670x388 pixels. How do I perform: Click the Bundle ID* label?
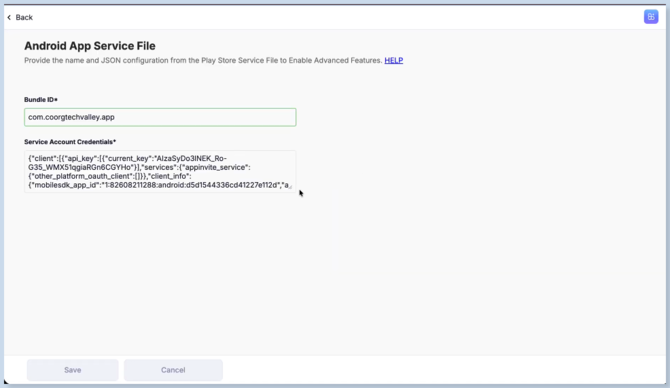tap(41, 100)
